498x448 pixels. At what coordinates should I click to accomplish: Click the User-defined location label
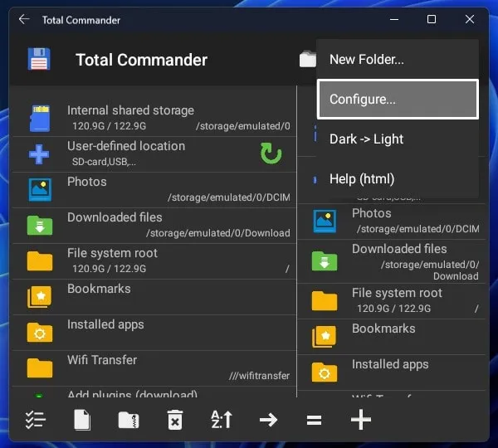point(126,146)
